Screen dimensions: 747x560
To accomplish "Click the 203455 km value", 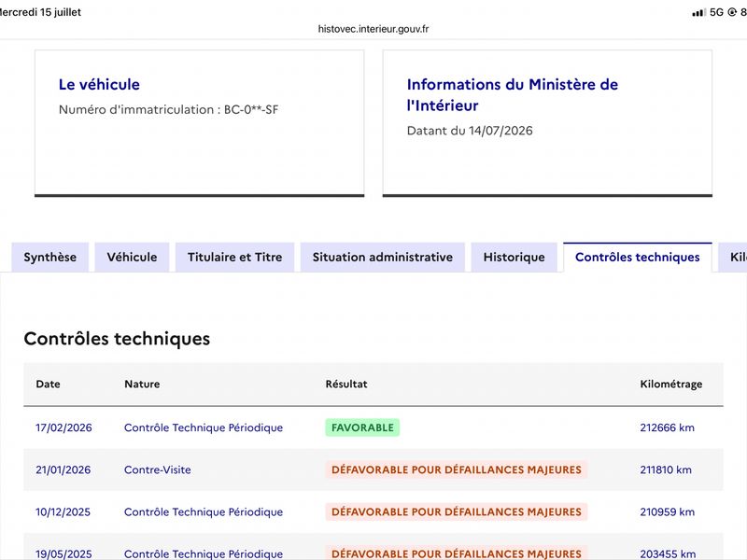I will click(668, 553).
